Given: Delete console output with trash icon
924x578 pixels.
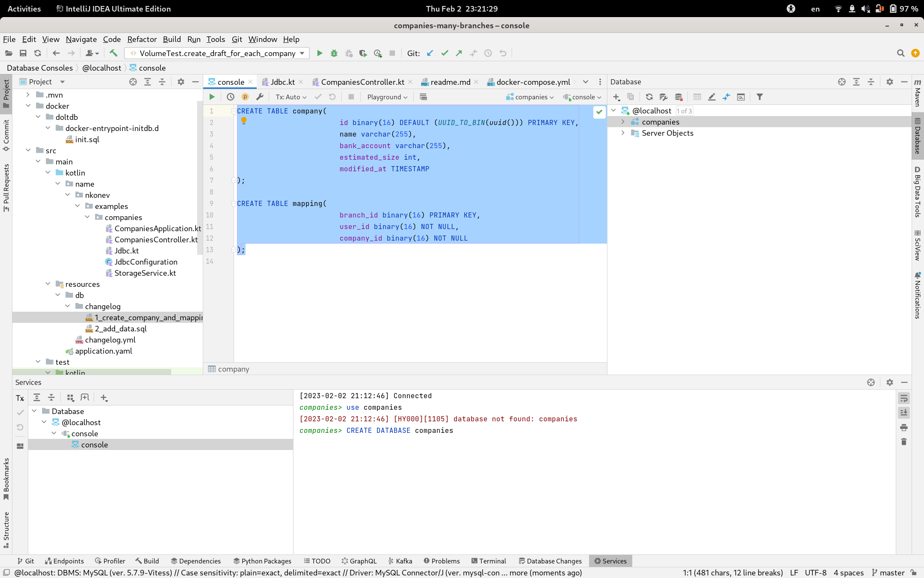Looking at the screenshot, I should click(x=904, y=442).
